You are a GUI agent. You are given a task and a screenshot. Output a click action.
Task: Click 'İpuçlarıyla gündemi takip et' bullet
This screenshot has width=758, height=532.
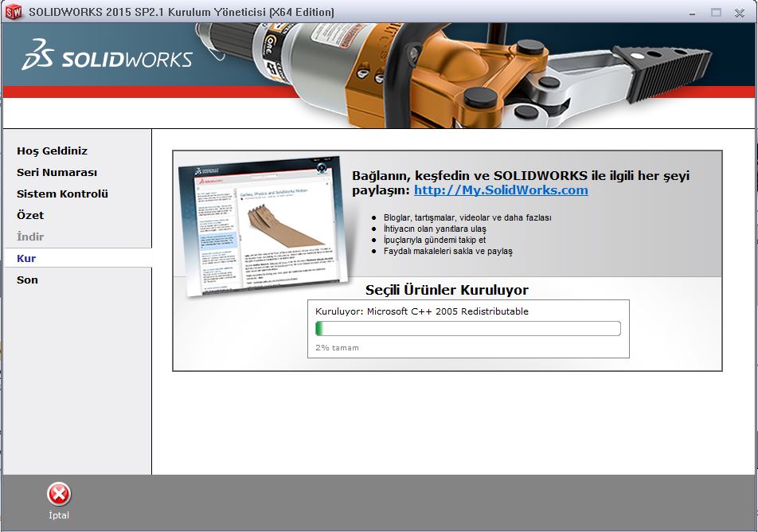pyautogui.click(x=435, y=240)
